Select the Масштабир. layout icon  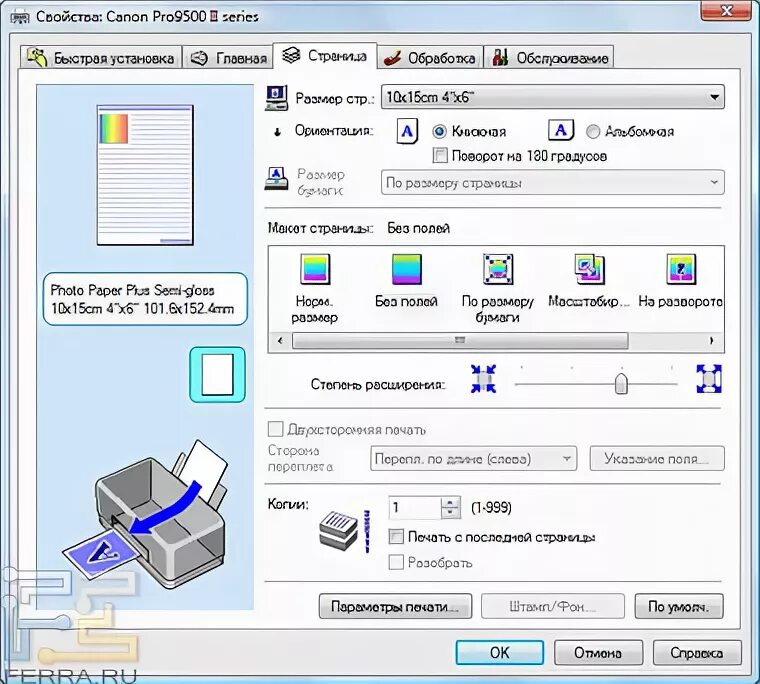pos(589,269)
